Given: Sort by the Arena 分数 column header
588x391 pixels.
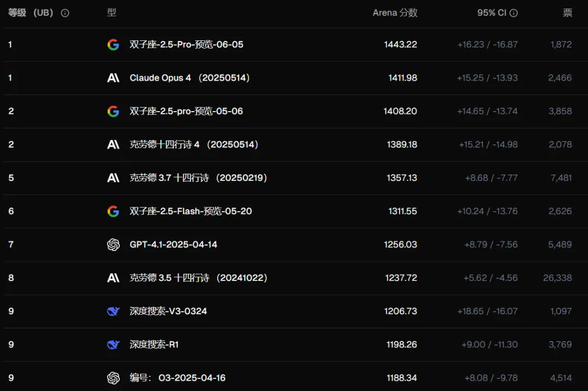Looking at the screenshot, I should pos(395,13).
